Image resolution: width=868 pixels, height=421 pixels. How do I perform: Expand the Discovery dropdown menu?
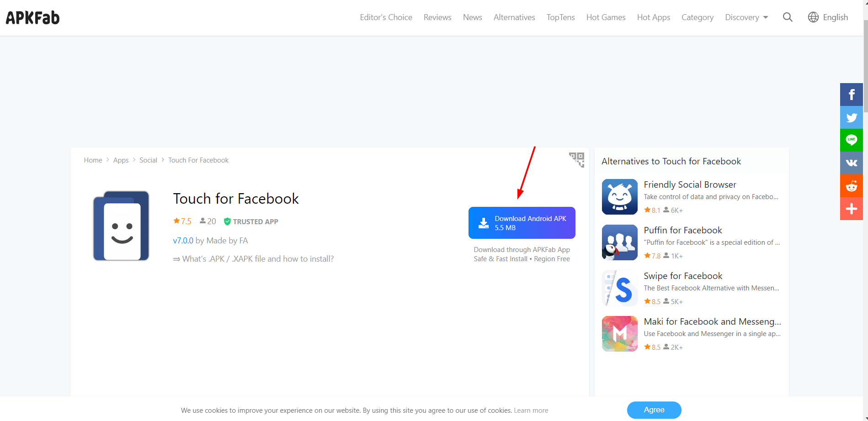point(746,17)
